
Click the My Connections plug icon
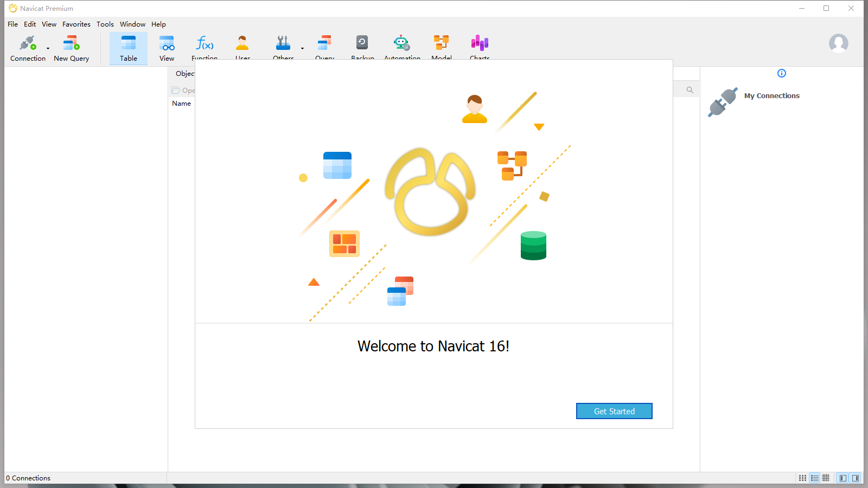point(723,102)
